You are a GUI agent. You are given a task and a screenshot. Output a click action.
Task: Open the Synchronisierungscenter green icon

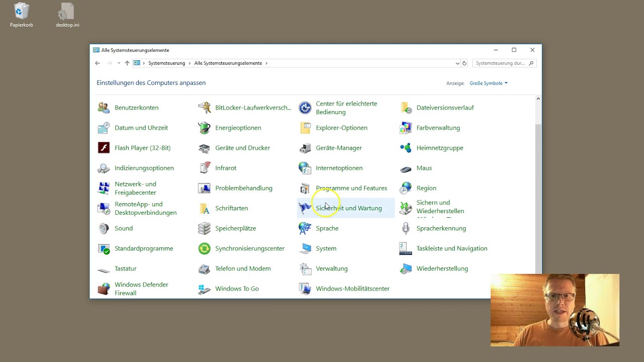coord(204,248)
